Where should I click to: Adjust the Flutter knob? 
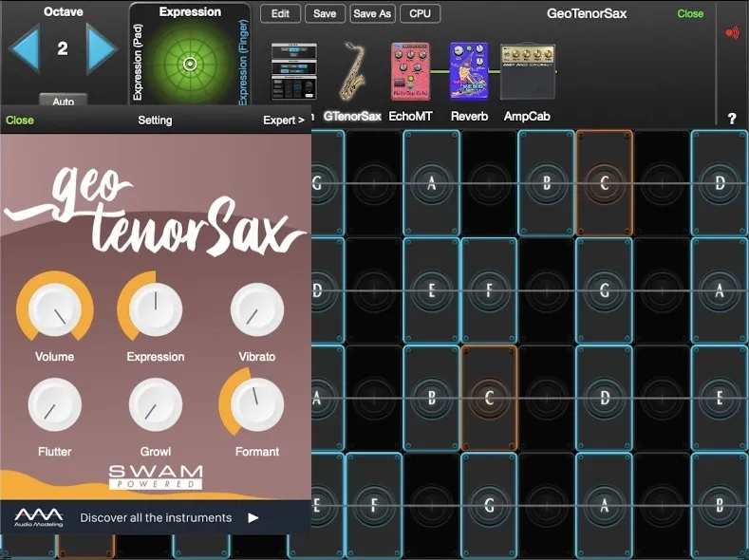coord(54,405)
